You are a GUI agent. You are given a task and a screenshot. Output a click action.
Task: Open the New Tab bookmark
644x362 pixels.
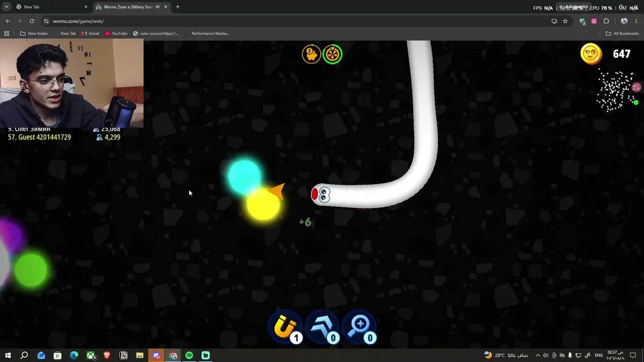tap(68, 34)
